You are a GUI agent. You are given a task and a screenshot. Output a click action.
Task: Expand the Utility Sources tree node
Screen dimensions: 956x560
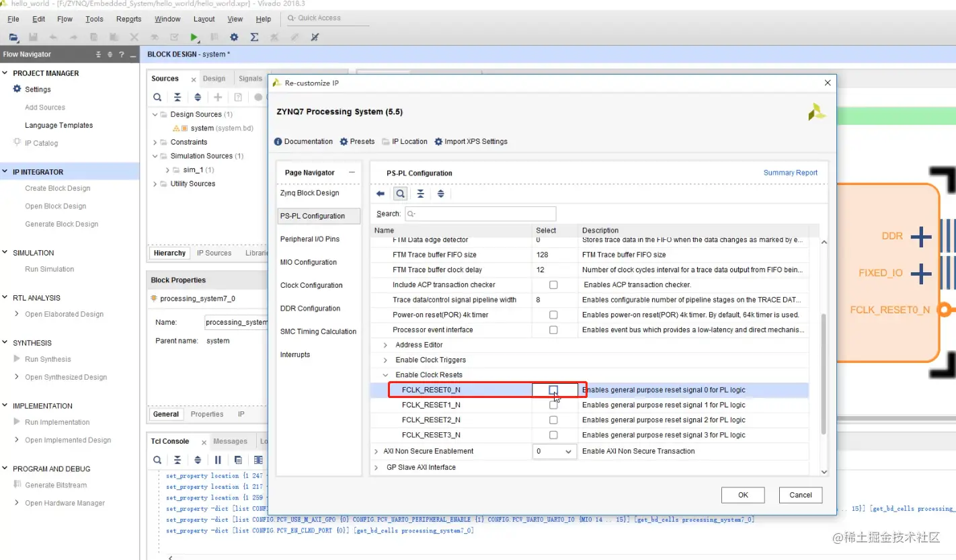click(x=155, y=184)
